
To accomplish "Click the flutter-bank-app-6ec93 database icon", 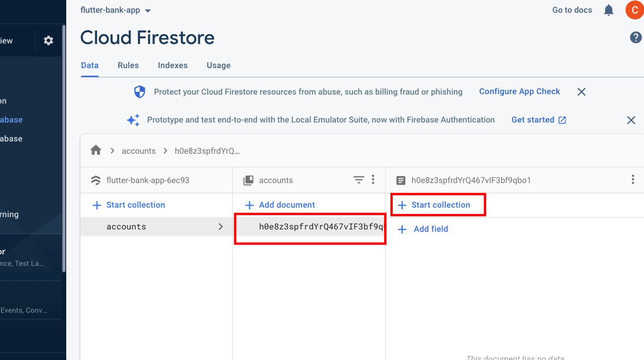I will tap(96, 180).
